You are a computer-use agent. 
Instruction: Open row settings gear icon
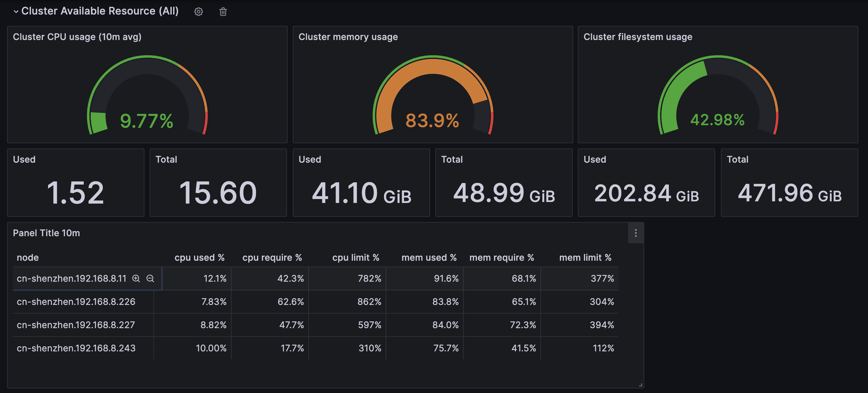199,12
